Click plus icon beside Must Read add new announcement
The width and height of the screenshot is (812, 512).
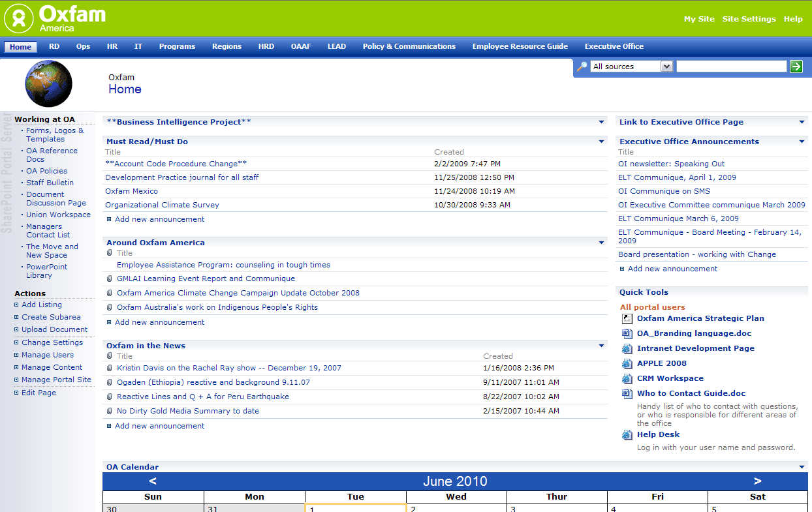click(x=109, y=219)
